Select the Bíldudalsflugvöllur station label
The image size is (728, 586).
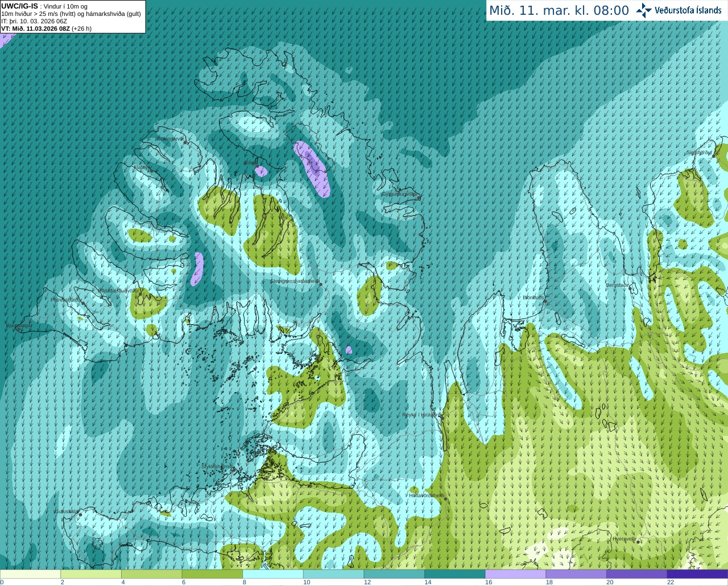[118, 290]
